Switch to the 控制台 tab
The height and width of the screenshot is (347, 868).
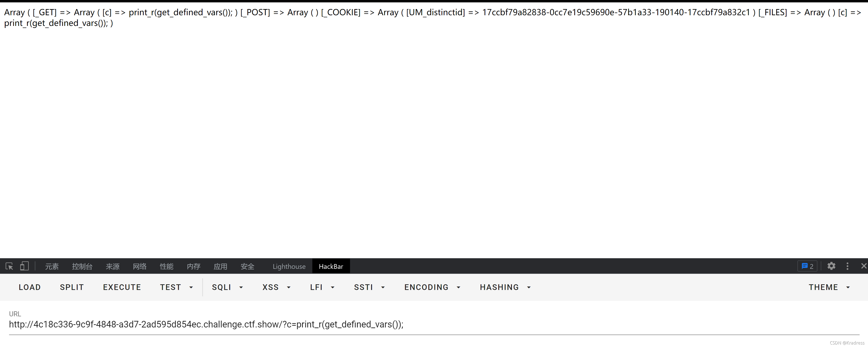pyautogui.click(x=82, y=266)
